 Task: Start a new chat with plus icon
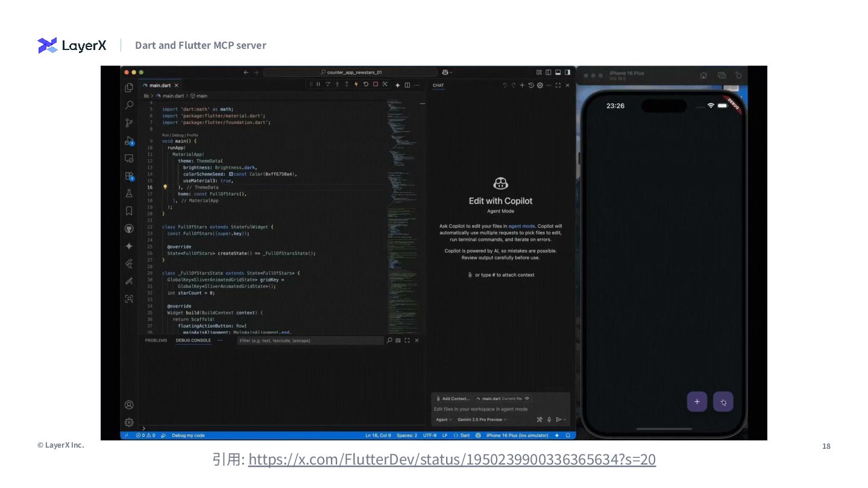(x=523, y=86)
